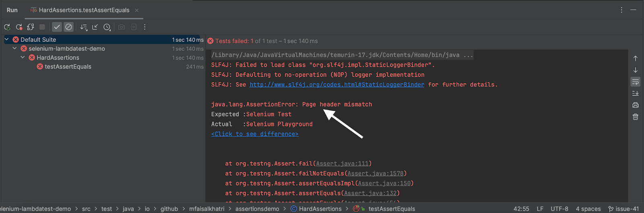The image size is (644, 213).
Task: Click the HardAssertions class breadcrumb
Action: (316, 209)
